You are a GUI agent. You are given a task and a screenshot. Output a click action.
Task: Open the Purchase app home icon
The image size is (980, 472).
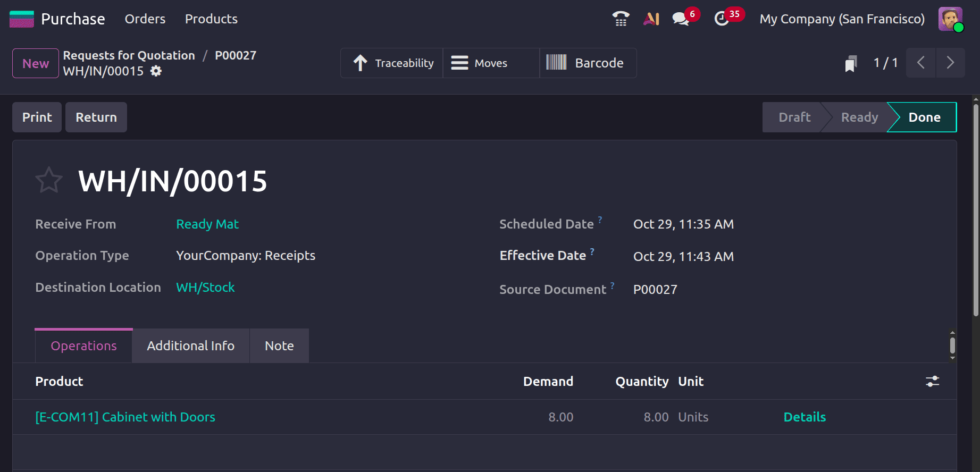point(22,19)
